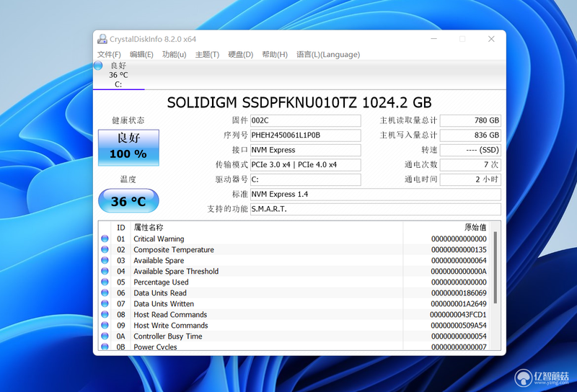
Task: Click the drive letter field C:
Action: (305, 179)
